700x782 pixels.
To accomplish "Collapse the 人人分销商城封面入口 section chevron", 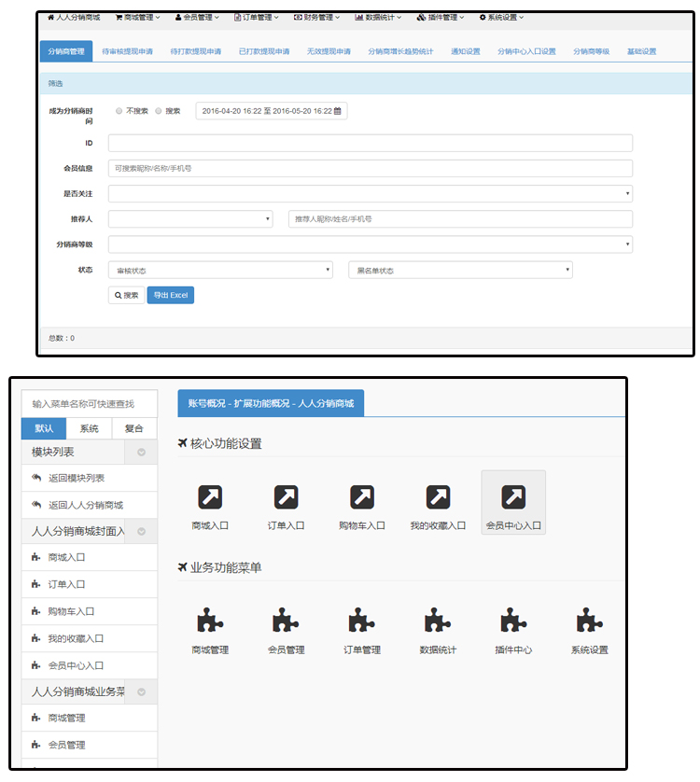I will pos(141,531).
